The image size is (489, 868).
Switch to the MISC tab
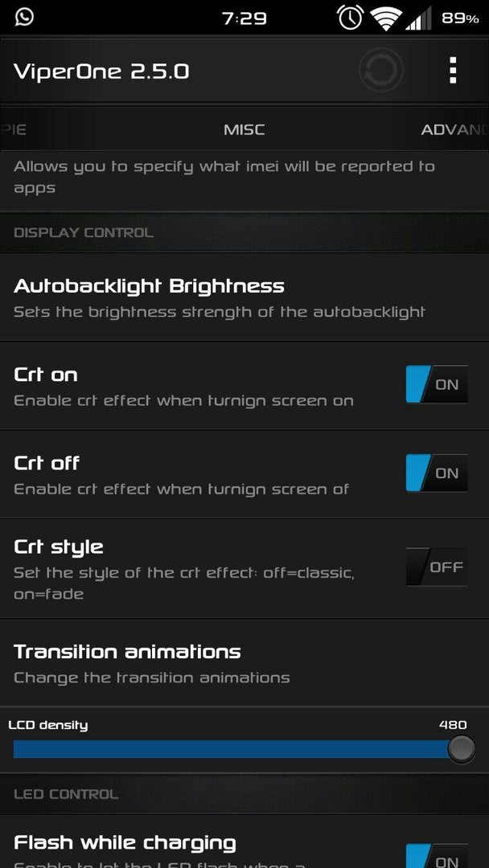[x=244, y=129]
